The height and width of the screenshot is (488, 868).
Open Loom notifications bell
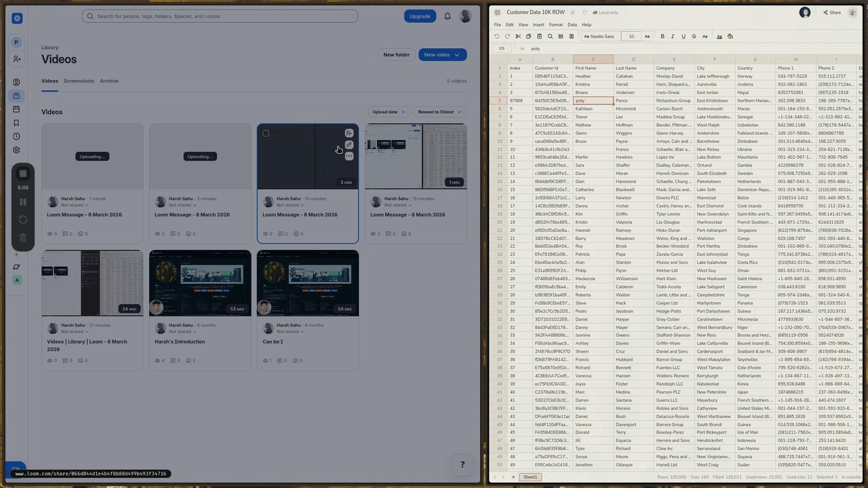[x=448, y=16]
